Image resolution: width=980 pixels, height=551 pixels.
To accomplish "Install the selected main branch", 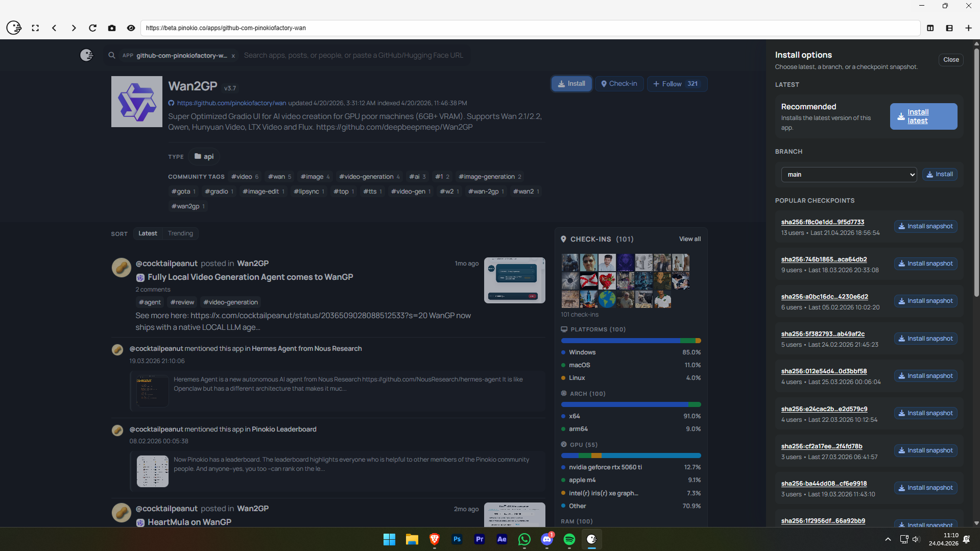I will 940,174.
